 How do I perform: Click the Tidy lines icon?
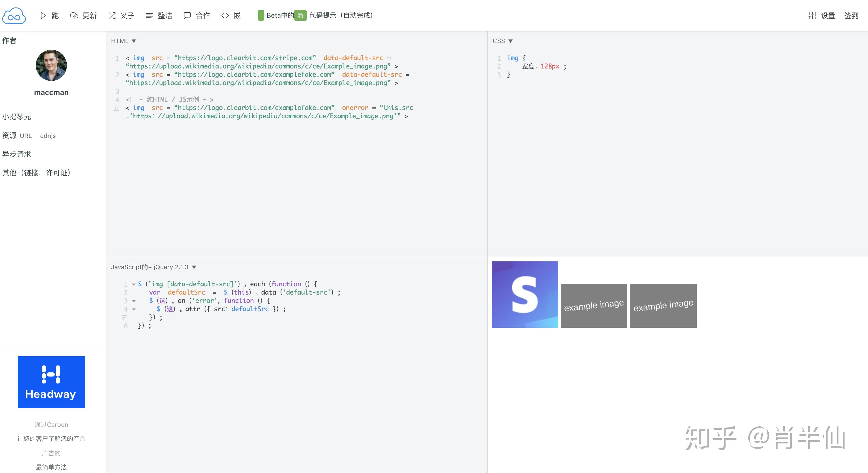149,16
